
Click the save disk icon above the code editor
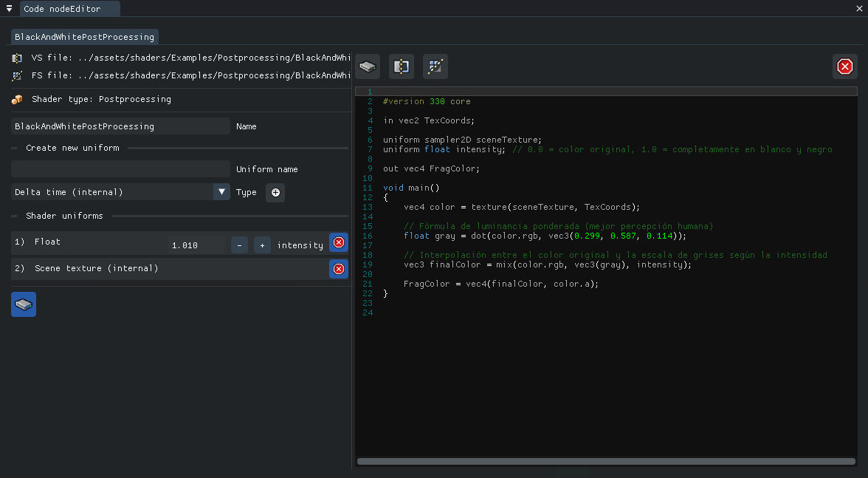(x=368, y=66)
